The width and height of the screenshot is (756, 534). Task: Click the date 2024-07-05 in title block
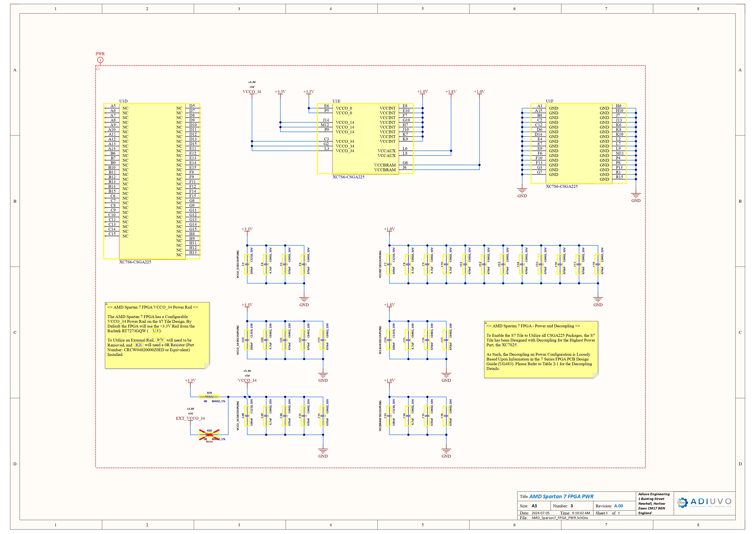(540, 513)
